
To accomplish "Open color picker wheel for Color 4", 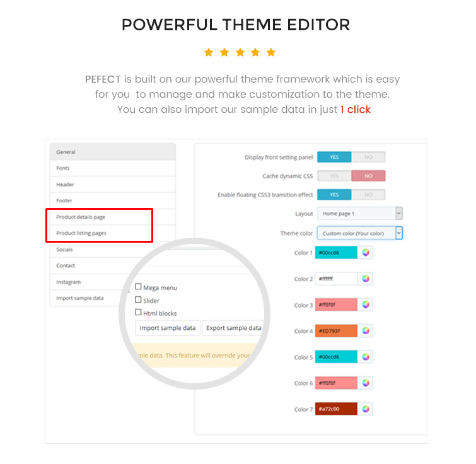I will pyautogui.click(x=366, y=331).
